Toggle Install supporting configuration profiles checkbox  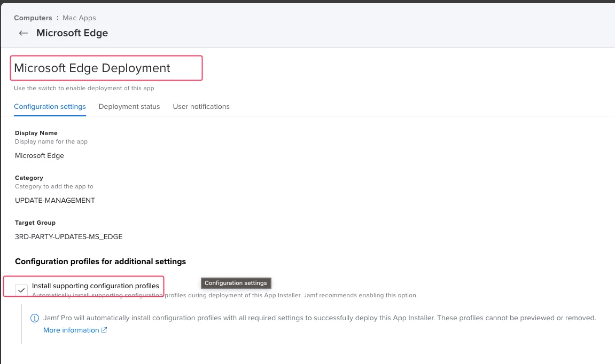coord(21,290)
